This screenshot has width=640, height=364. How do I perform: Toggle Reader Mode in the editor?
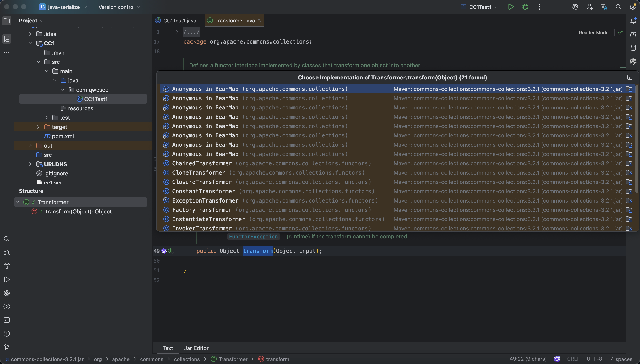(593, 33)
